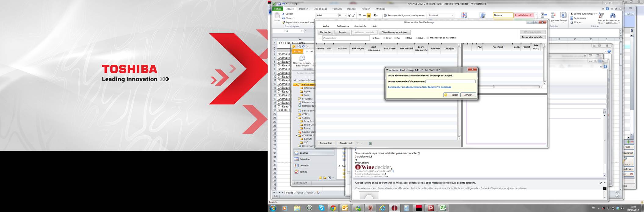Open the Formules tab in Excel ribbon
This screenshot has width=644, height=212.
[337, 9]
